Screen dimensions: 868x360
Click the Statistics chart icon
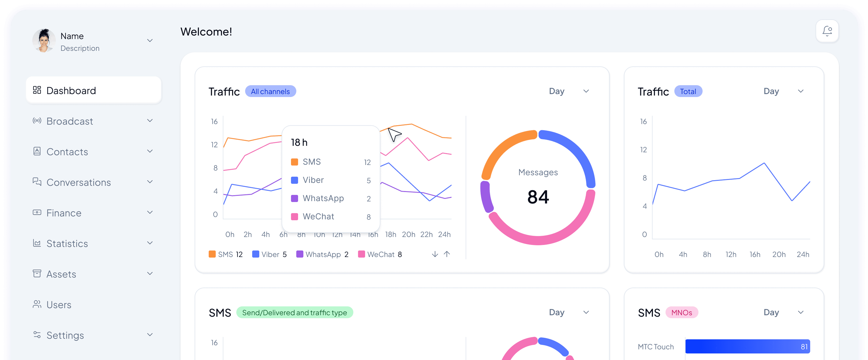(x=37, y=243)
